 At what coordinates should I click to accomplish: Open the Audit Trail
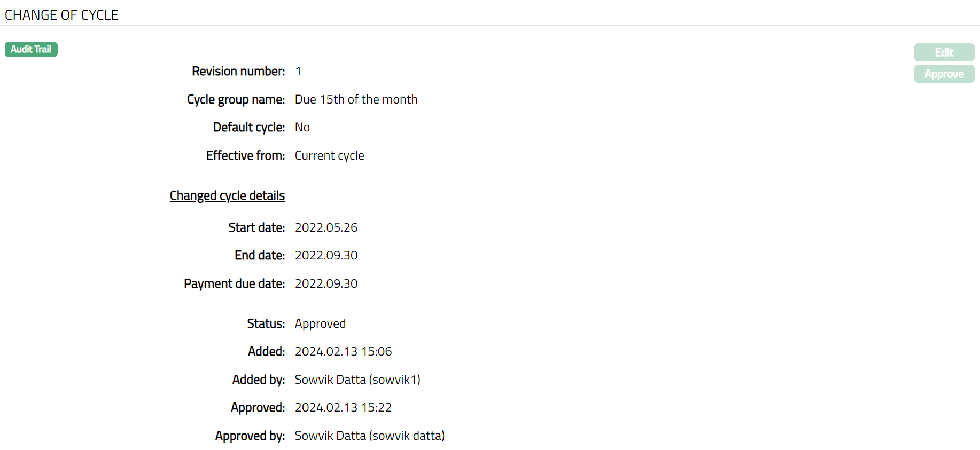tap(31, 50)
